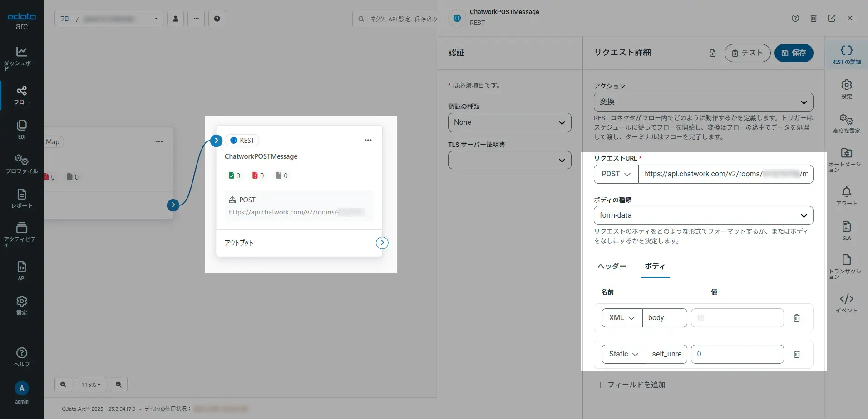Open the プロファイル sidebar icon
Viewport: 868px width, 419px height.
point(21,163)
